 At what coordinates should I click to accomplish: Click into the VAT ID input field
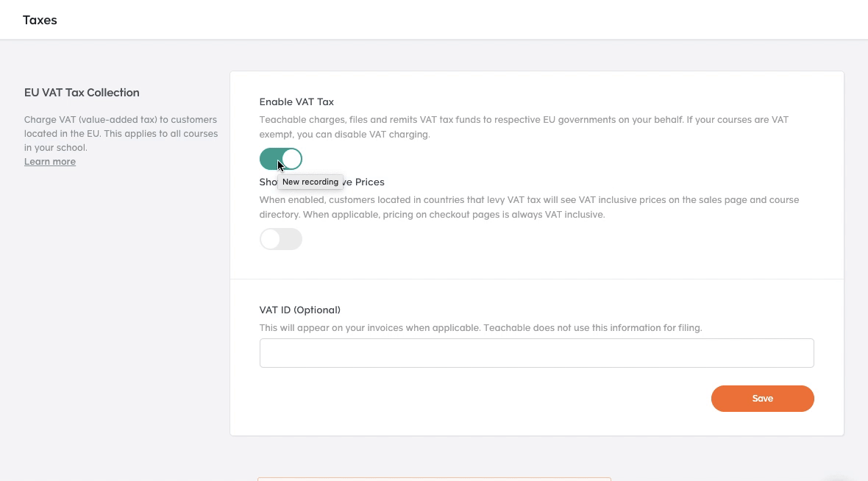tap(536, 353)
